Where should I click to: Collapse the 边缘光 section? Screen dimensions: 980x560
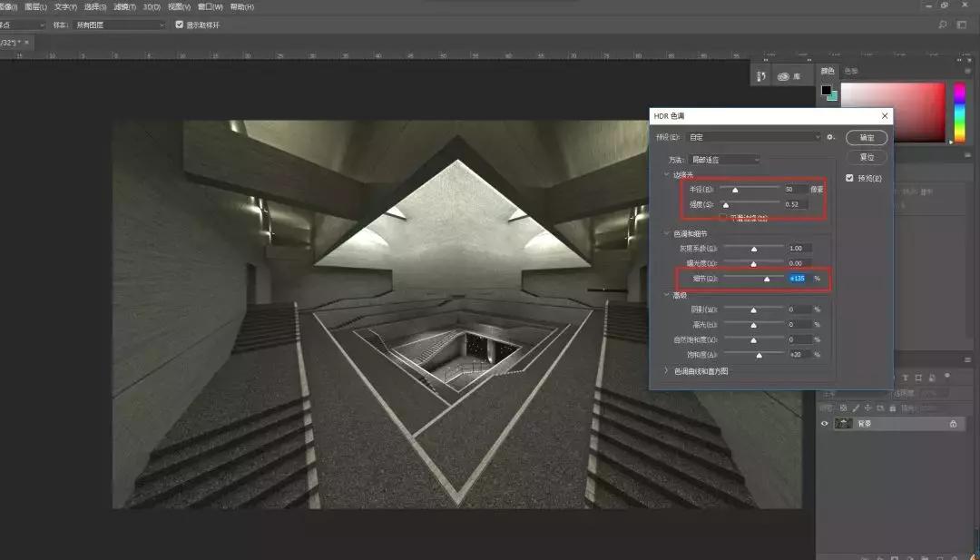pyautogui.click(x=666, y=175)
